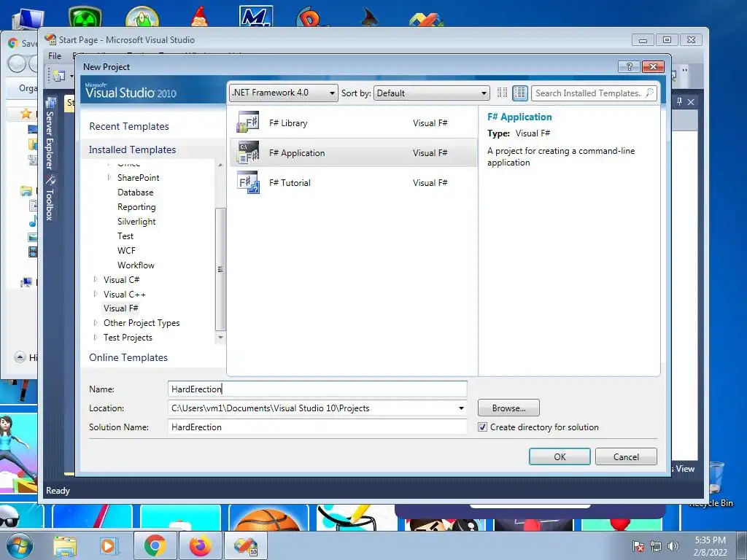Expand the Test Projects node
The height and width of the screenshot is (560, 747).
(96, 337)
